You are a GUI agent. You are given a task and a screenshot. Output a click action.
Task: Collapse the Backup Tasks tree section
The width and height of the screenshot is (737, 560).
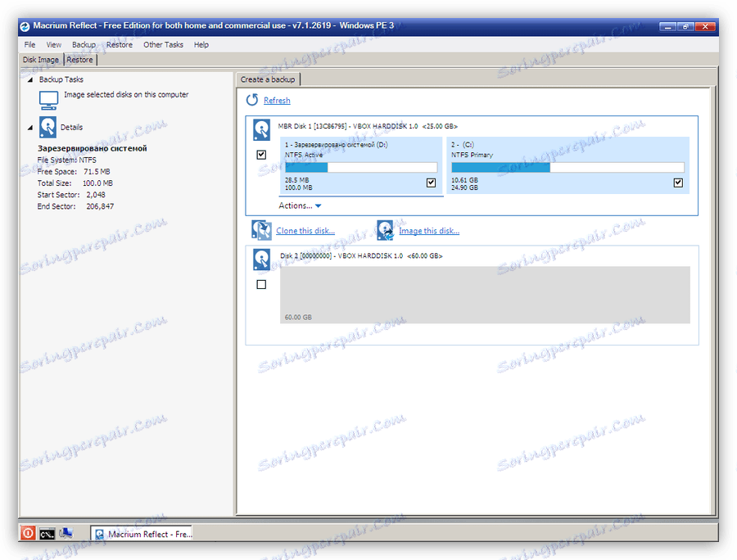pyautogui.click(x=30, y=80)
